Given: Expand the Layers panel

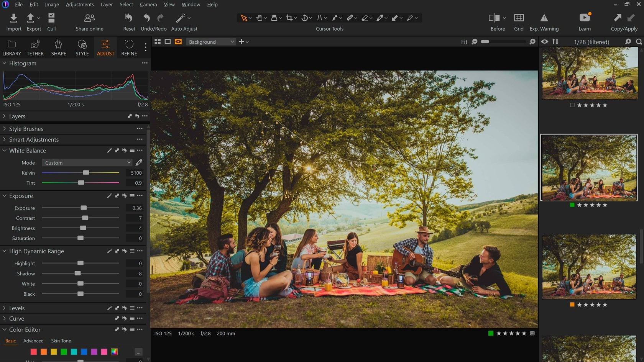Looking at the screenshot, I should [5, 116].
